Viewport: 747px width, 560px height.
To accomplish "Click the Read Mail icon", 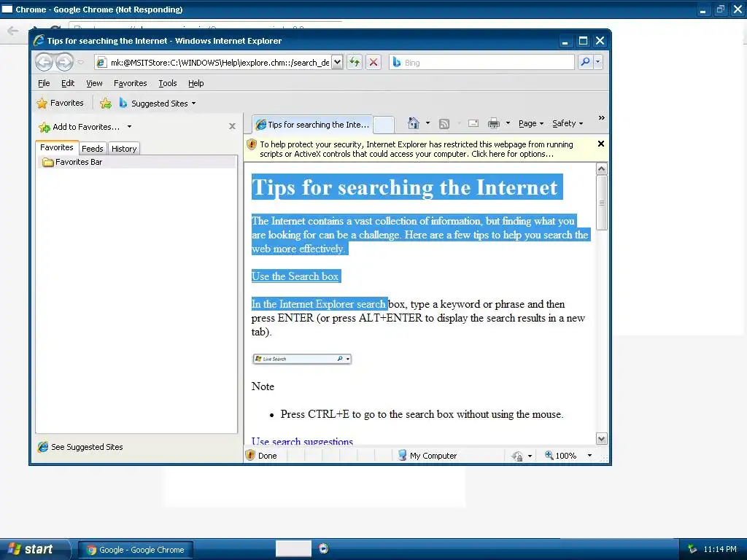I will pyautogui.click(x=473, y=124).
